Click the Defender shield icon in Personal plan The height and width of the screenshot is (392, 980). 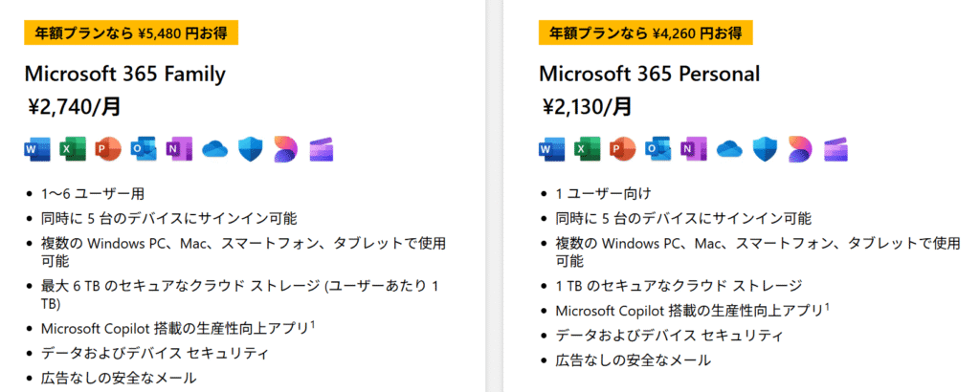(765, 149)
